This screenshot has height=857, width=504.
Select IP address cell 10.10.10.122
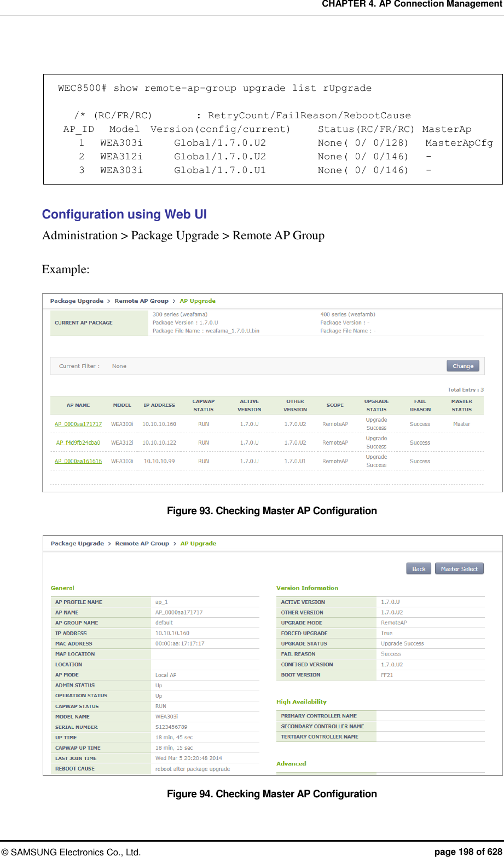point(159,442)
